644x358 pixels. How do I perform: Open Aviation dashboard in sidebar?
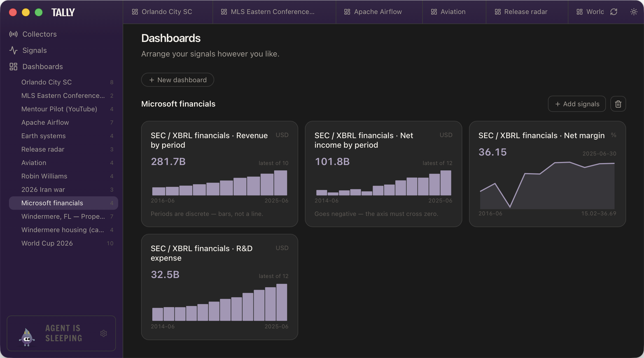63,163
